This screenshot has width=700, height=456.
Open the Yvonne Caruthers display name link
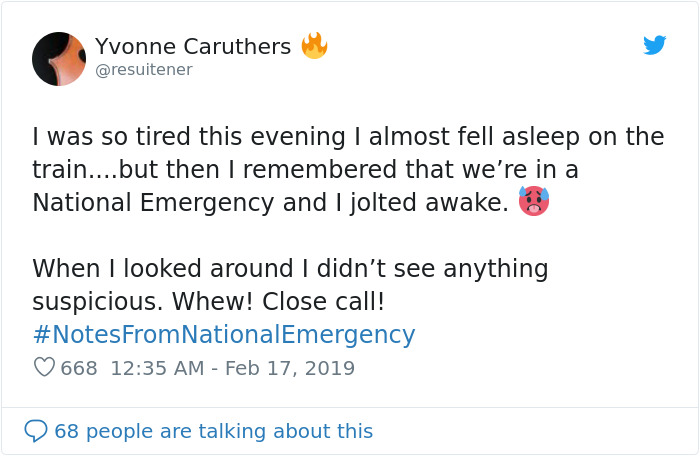pos(193,46)
